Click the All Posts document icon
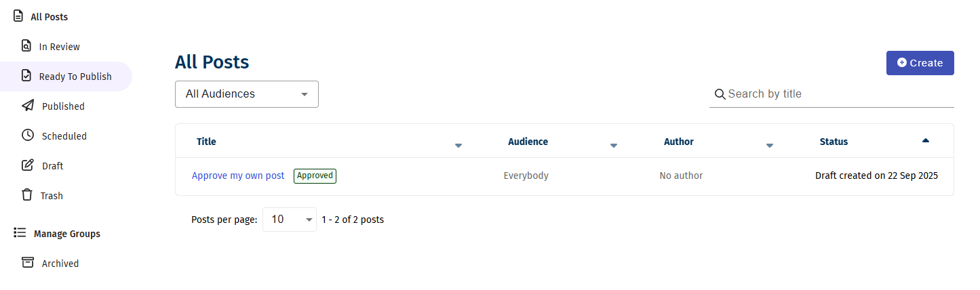Screen dimensions: 980x290 pos(18,16)
